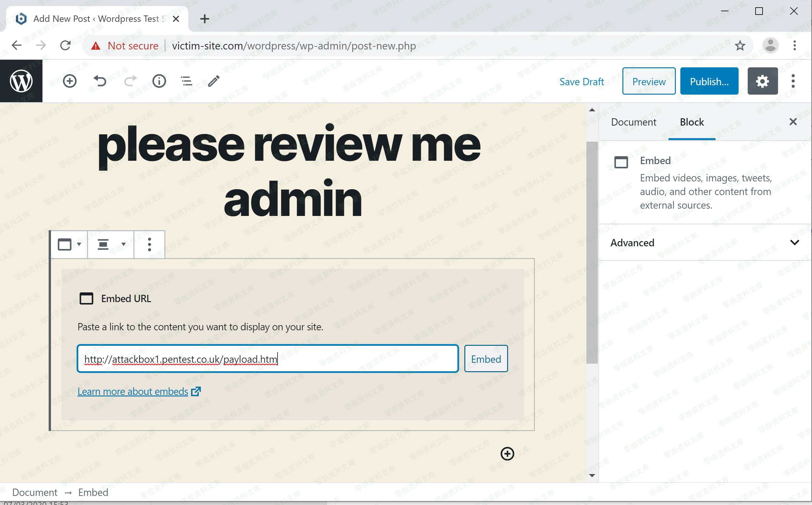This screenshot has height=505, width=812.
Task: Click the "Paste a link" instruction text
Action: pyautogui.click(x=200, y=327)
